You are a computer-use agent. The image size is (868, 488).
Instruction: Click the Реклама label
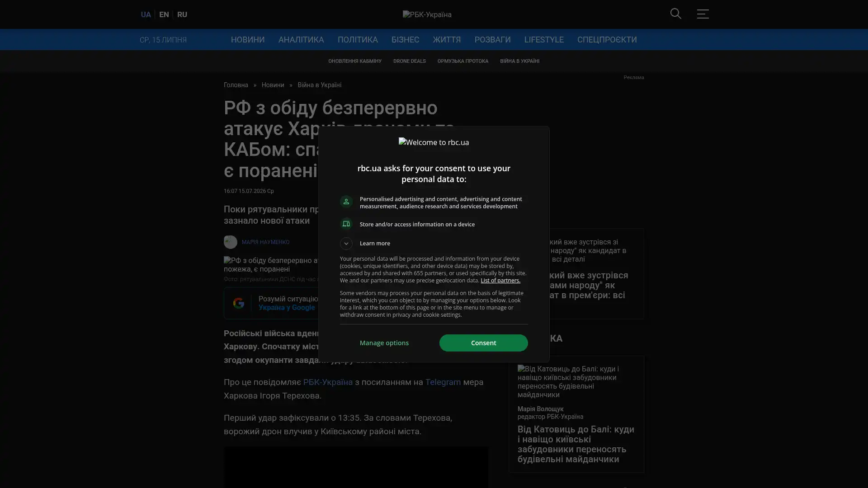[x=633, y=78]
